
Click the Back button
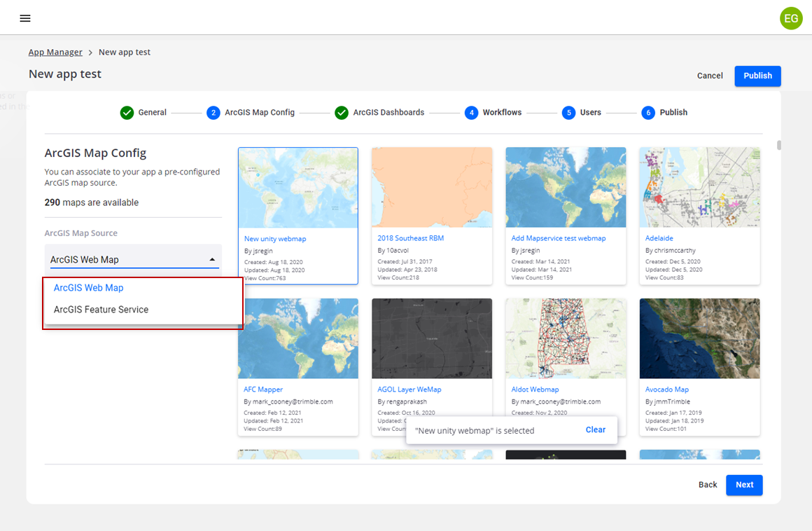[x=708, y=485]
